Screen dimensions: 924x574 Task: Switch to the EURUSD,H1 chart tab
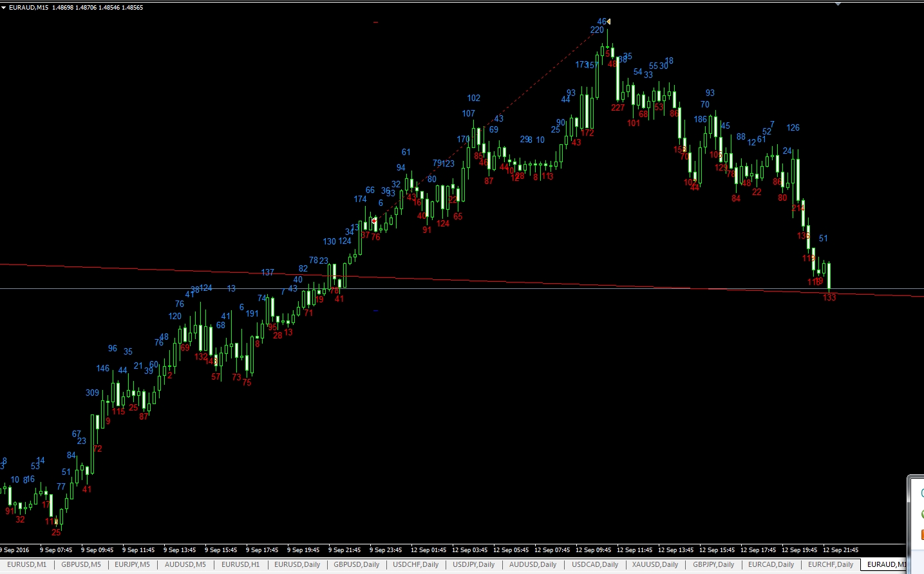(x=240, y=564)
